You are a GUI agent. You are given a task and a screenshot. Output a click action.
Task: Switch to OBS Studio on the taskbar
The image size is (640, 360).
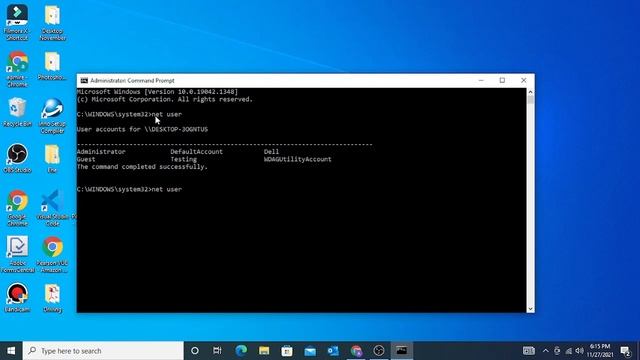(x=379, y=351)
